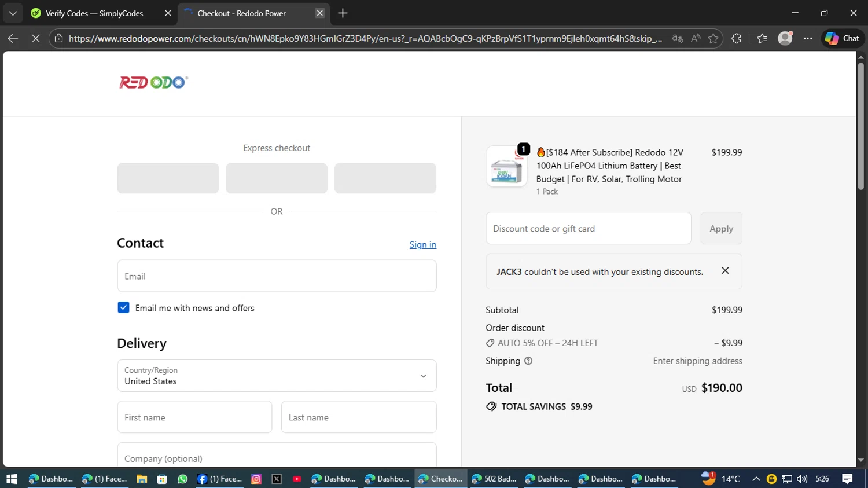This screenshot has width=868, height=488.
Task: Open Instagram from taskbar
Action: [256, 479]
